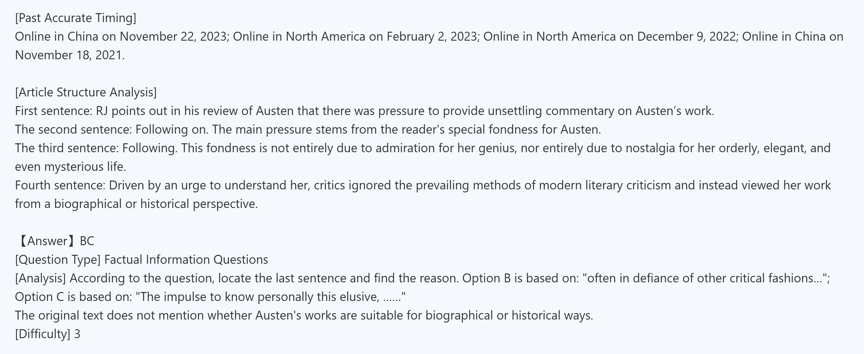
Task: Click the "First sentence:" label
Action: (x=54, y=111)
